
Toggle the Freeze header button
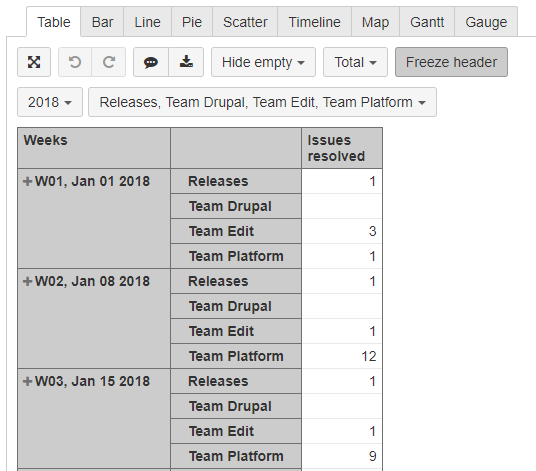tap(451, 62)
